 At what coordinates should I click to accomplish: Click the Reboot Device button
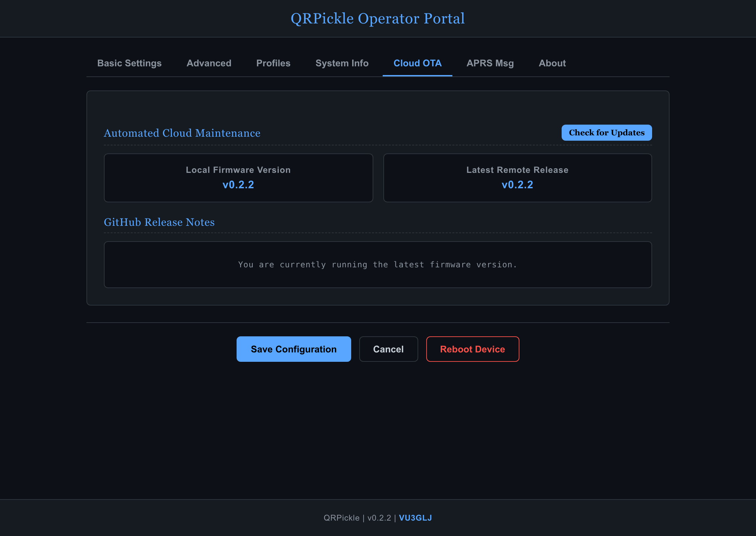(472, 349)
